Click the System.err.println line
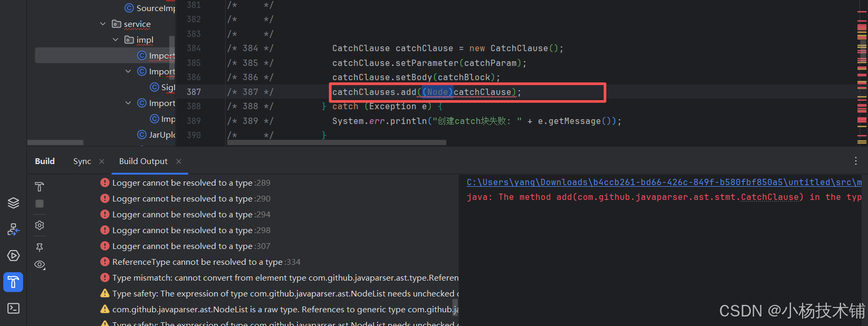The image size is (868, 326). 477,121
